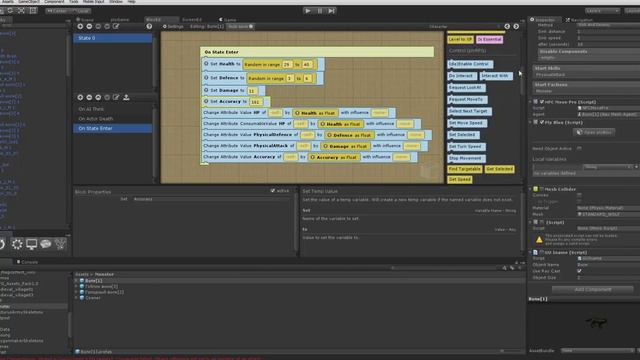This screenshot has height=360, width=640.
Task: Collapse the Mesh Collider component
Action: pos(531,189)
